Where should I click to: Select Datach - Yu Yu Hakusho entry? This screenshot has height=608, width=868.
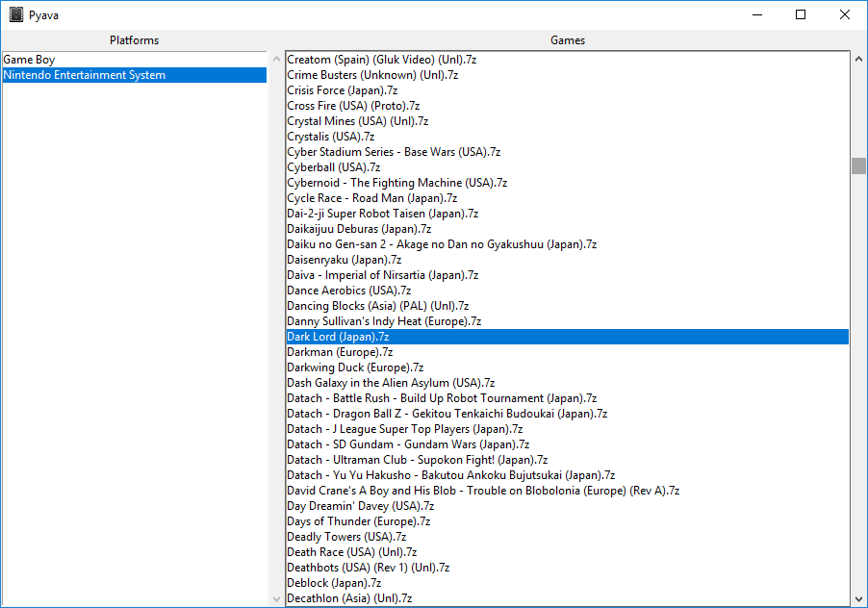[x=568, y=475]
